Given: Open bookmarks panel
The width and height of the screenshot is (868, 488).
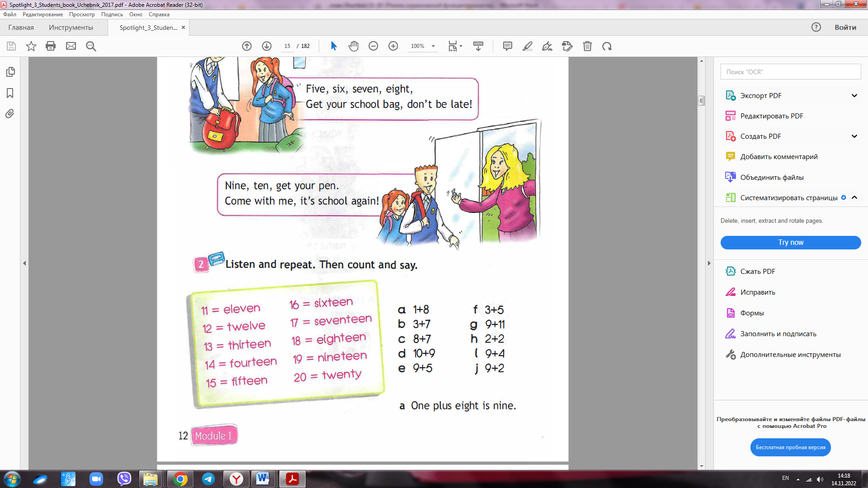Looking at the screenshot, I should pos(10,93).
